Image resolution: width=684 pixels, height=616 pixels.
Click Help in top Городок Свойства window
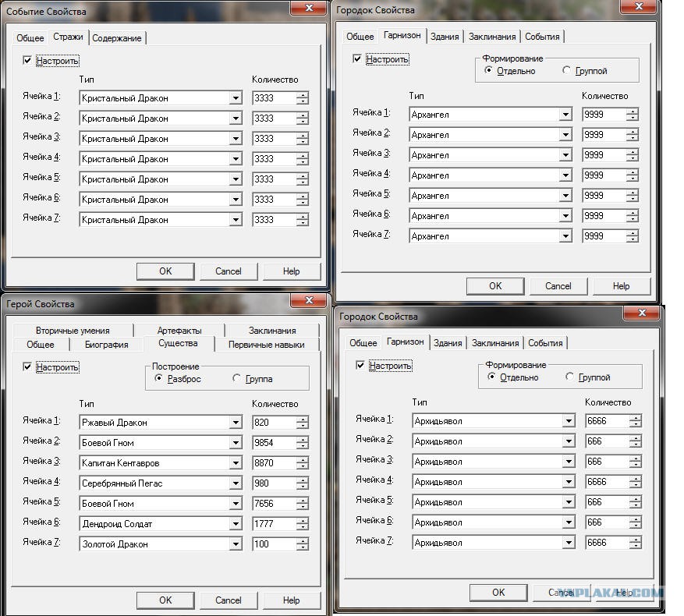621,285
